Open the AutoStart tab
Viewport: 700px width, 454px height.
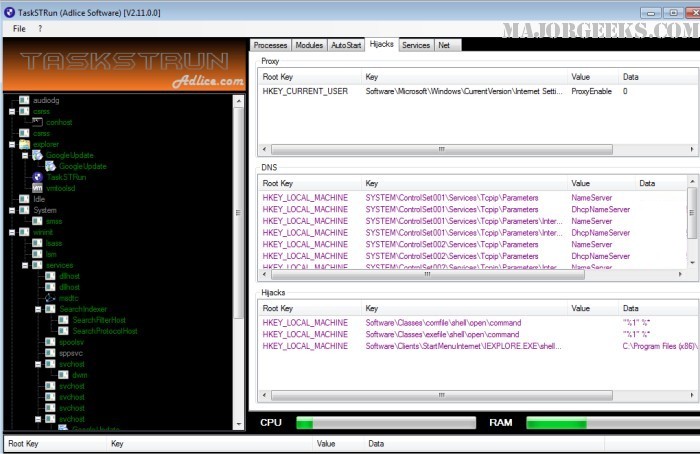(346, 45)
